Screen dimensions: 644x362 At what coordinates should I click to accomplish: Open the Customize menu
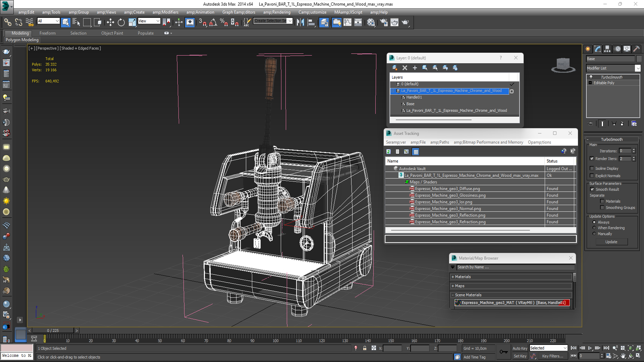tap(312, 12)
